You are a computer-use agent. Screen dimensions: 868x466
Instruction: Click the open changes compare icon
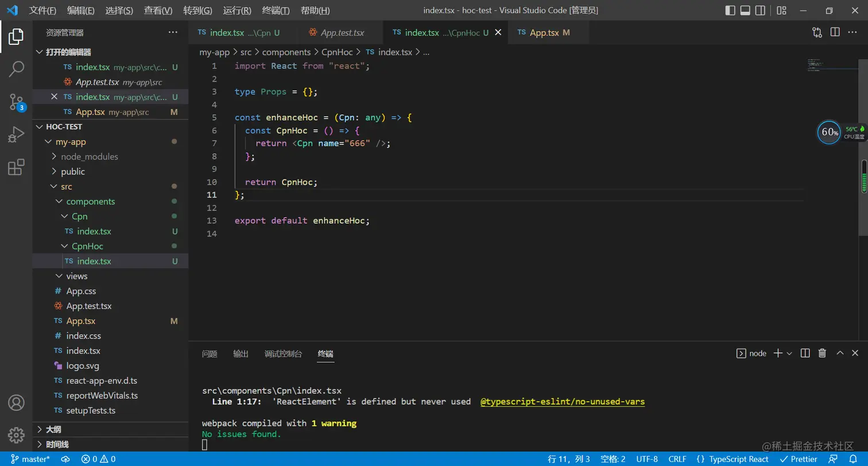click(x=817, y=33)
